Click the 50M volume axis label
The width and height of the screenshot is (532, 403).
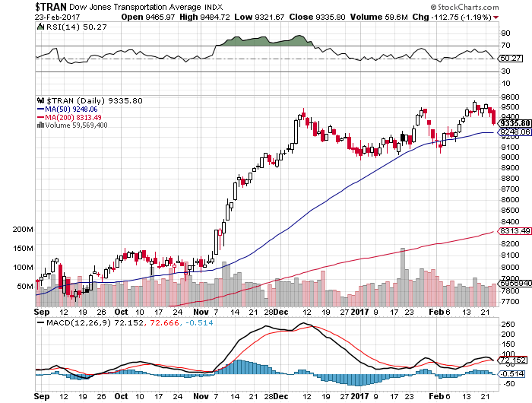point(25,287)
